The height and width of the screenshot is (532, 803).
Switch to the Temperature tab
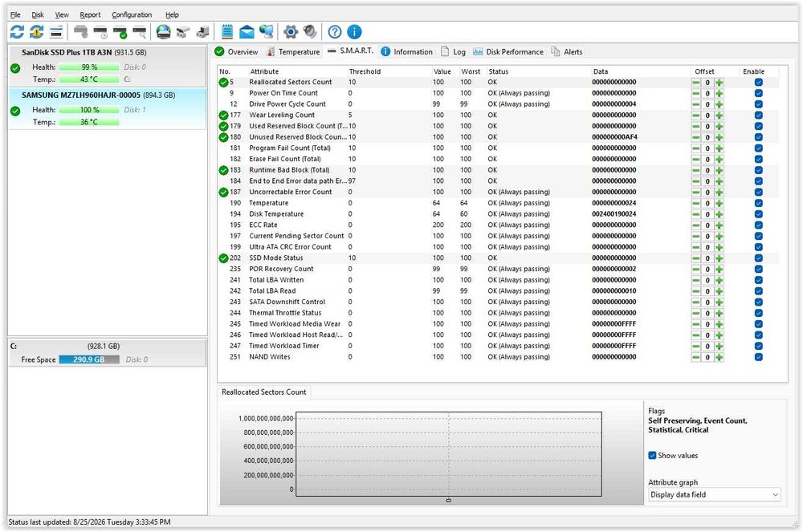(x=293, y=51)
